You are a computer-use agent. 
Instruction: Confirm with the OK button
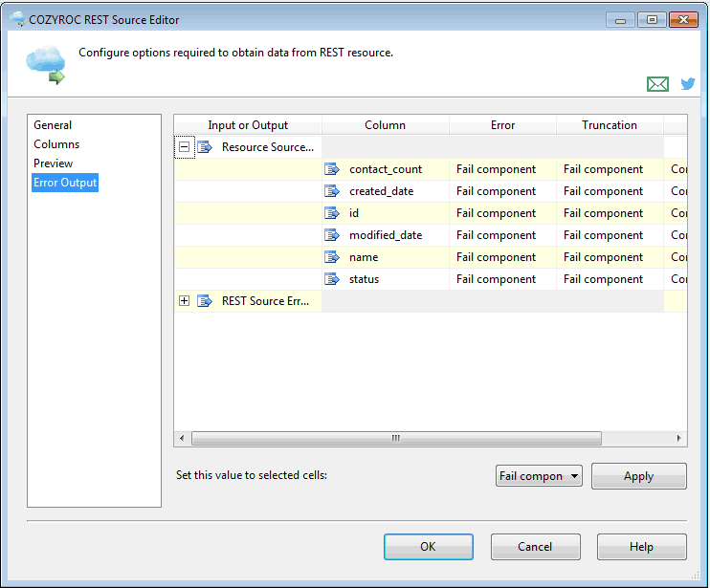pyautogui.click(x=429, y=547)
